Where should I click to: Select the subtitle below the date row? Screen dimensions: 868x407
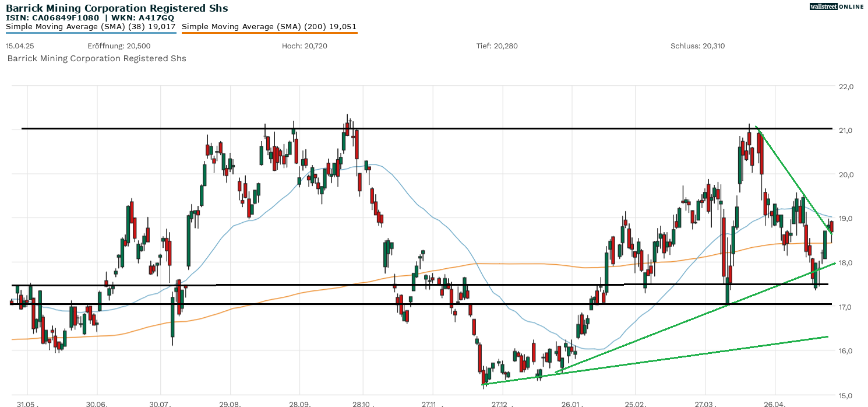[x=96, y=58]
